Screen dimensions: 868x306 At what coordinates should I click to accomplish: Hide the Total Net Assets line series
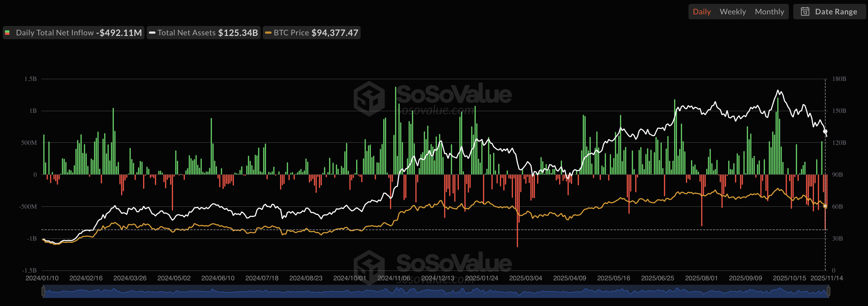tap(186, 33)
